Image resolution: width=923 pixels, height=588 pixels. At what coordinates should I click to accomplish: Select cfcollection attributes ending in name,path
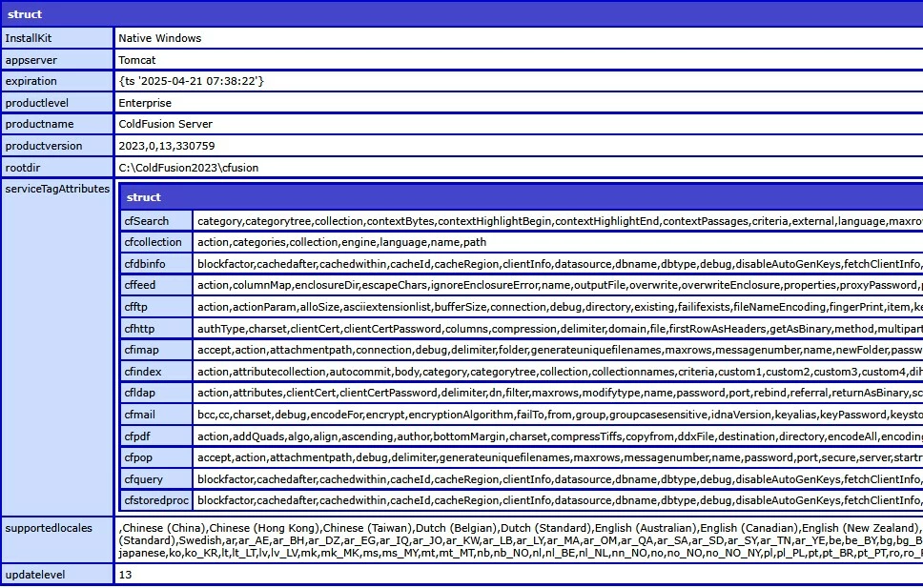(x=341, y=242)
